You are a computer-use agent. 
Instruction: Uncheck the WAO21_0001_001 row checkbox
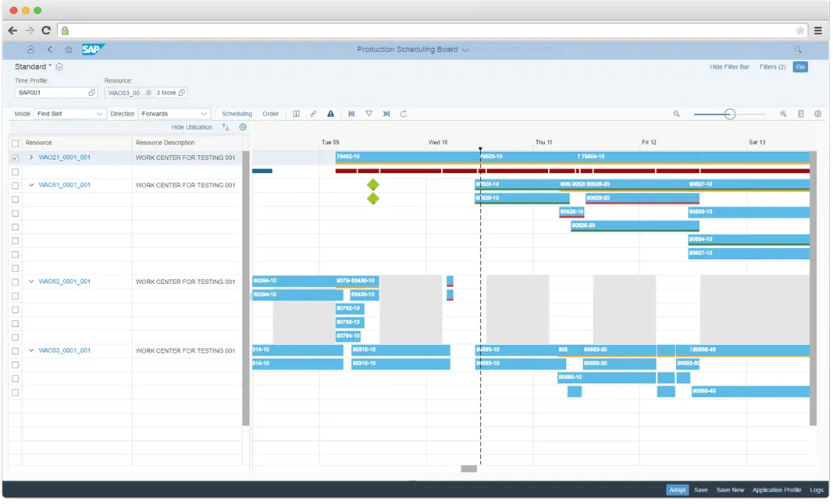16,158
